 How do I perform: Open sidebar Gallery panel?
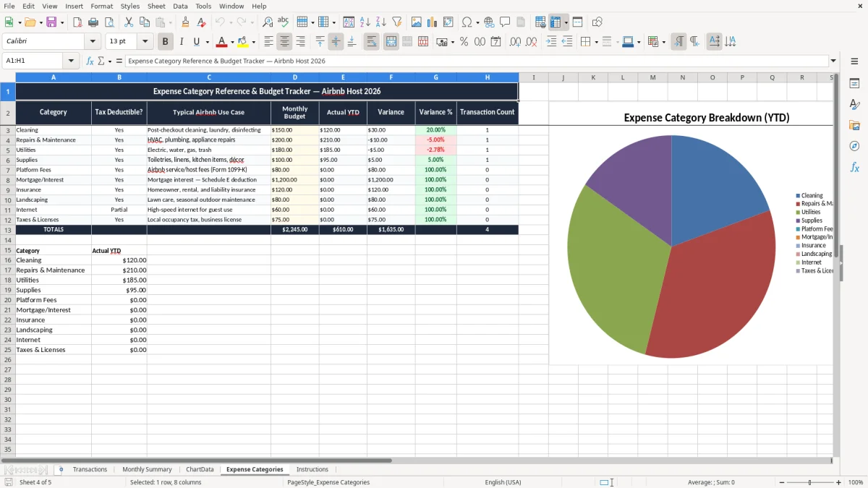coord(854,125)
